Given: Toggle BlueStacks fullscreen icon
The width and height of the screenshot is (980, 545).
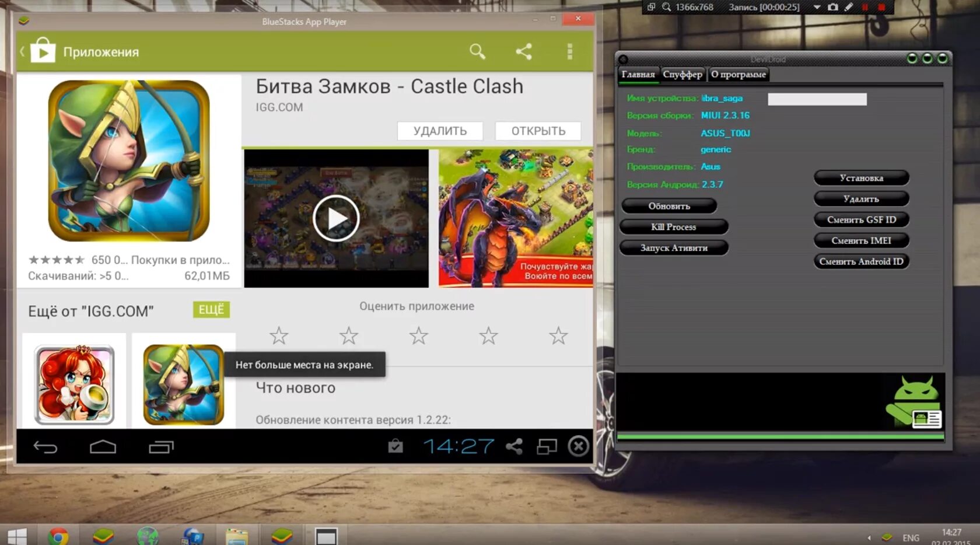Looking at the screenshot, I should pyautogui.click(x=547, y=446).
